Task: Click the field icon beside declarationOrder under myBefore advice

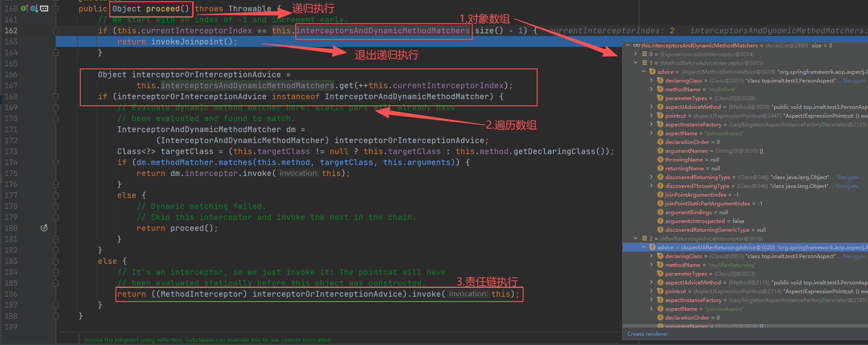Action: 660,142
